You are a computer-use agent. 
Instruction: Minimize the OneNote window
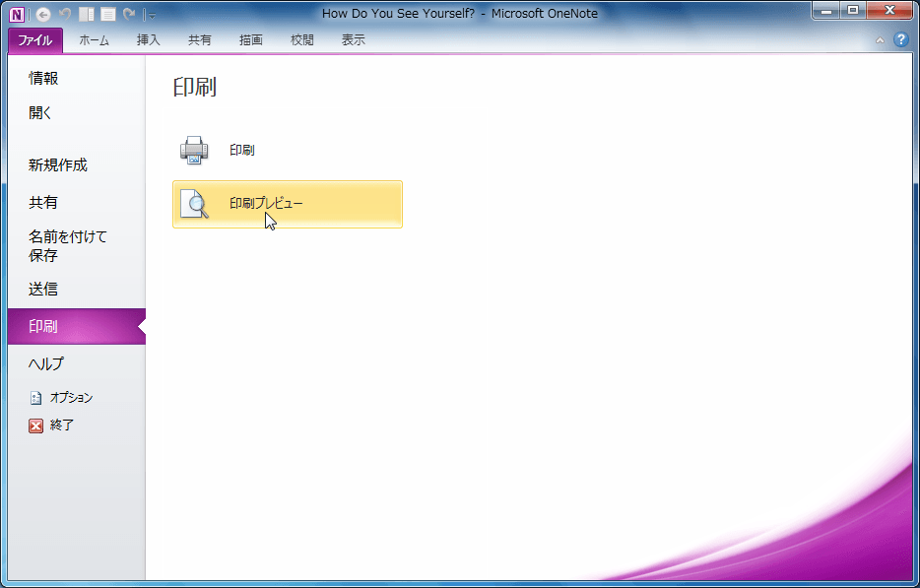point(827,11)
